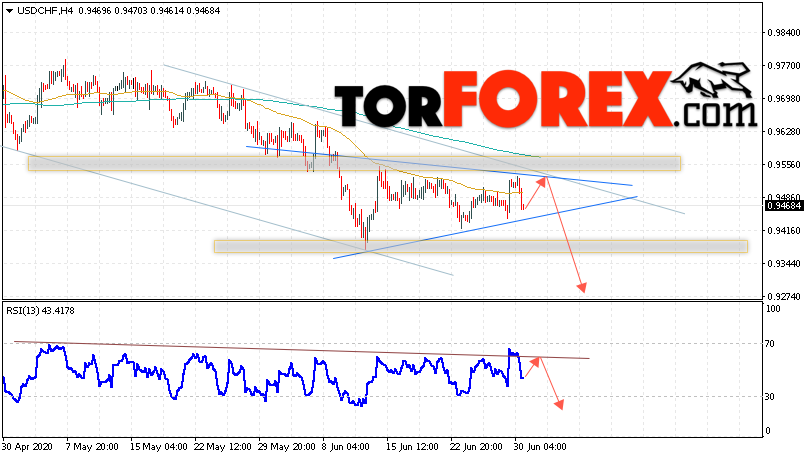Screen dimensions: 808x458
Task: Select time axis label 22 May 12:00
Action: (x=223, y=447)
